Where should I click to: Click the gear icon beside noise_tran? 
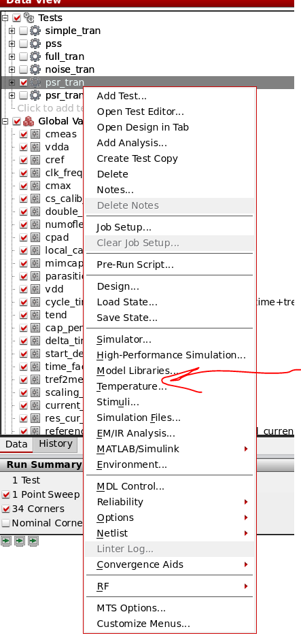(x=35, y=69)
